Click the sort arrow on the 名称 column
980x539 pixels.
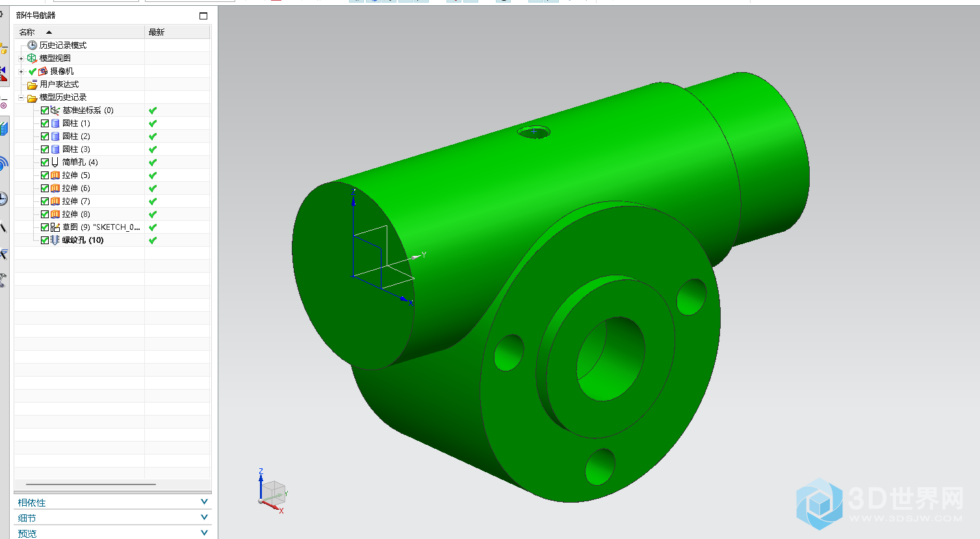coord(49,32)
